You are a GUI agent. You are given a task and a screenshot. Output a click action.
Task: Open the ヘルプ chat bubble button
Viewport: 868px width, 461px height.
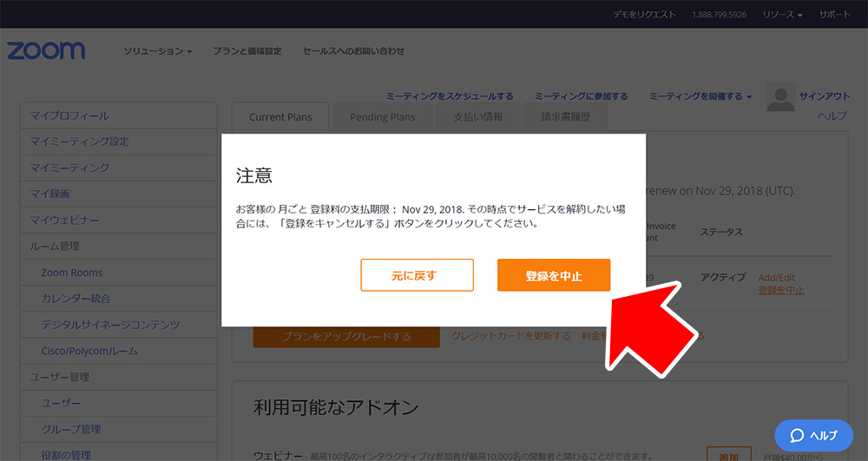pyautogui.click(x=813, y=435)
